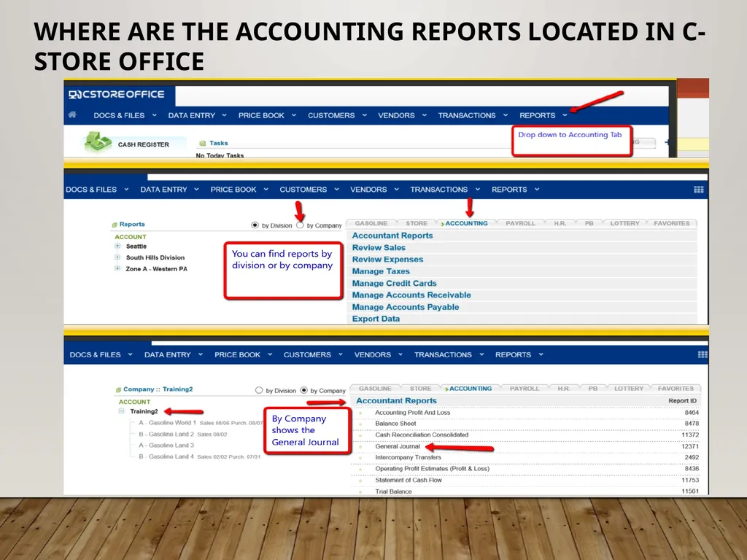Open the Manage Credit Cards link
The image size is (747, 560).
[x=394, y=284]
